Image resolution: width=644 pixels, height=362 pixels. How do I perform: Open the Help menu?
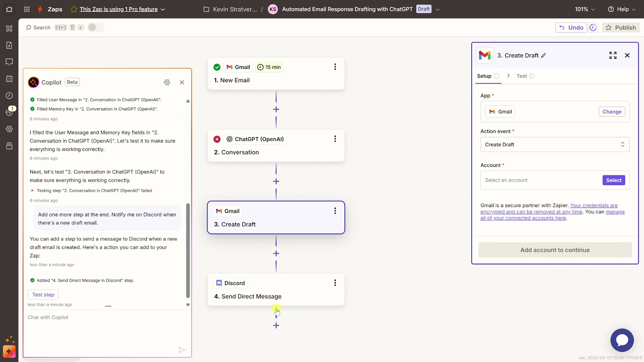(622, 9)
